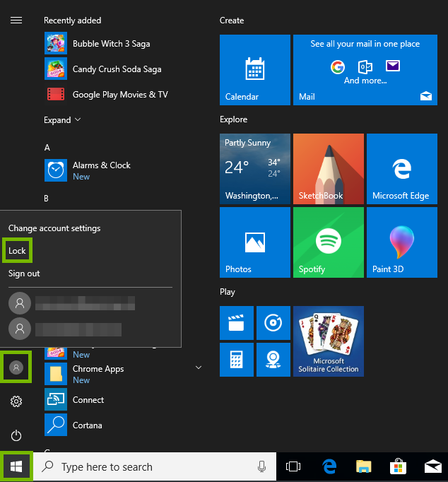Open the Groove Music disc tile
The width and height of the screenshot is (448, 482).
point(273,323)
